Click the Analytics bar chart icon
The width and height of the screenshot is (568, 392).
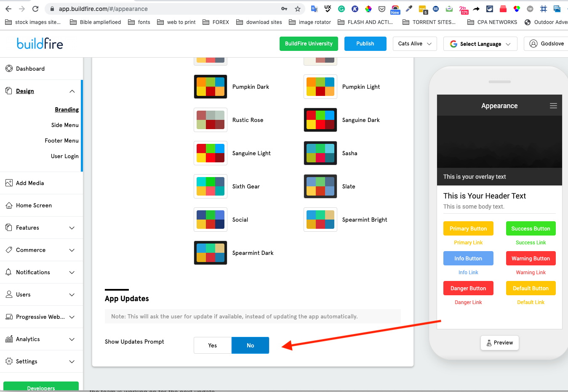[9, 339]
